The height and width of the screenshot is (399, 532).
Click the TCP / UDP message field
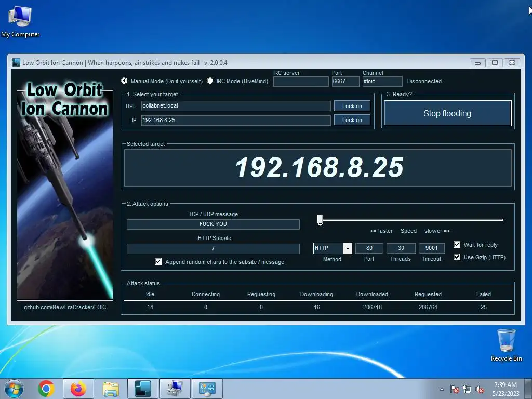[213, 224]
